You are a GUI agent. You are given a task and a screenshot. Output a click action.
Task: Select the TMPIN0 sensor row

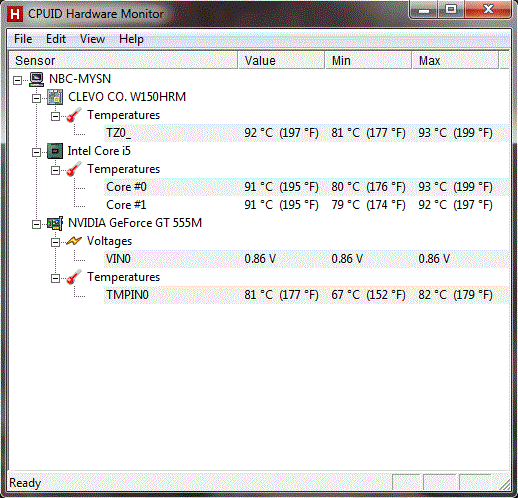pyautogui.click(x=307, y=295)
